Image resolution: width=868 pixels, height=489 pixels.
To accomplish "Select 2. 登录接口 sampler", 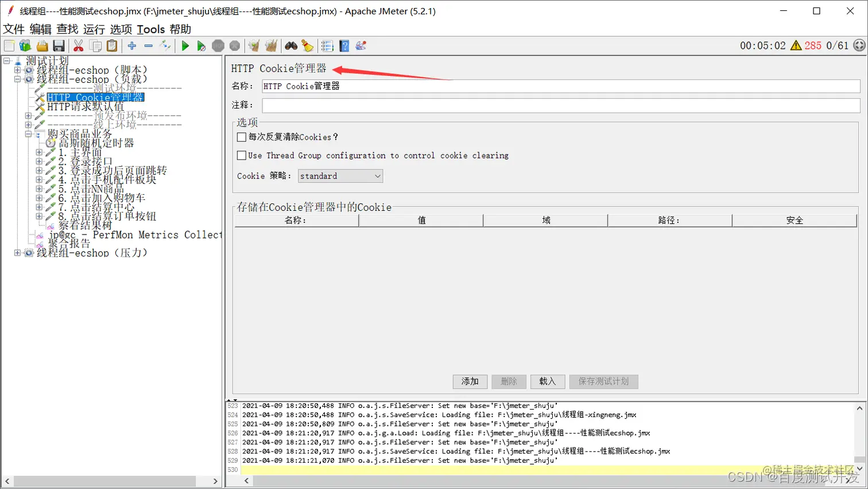I will [x=86, y=161].
